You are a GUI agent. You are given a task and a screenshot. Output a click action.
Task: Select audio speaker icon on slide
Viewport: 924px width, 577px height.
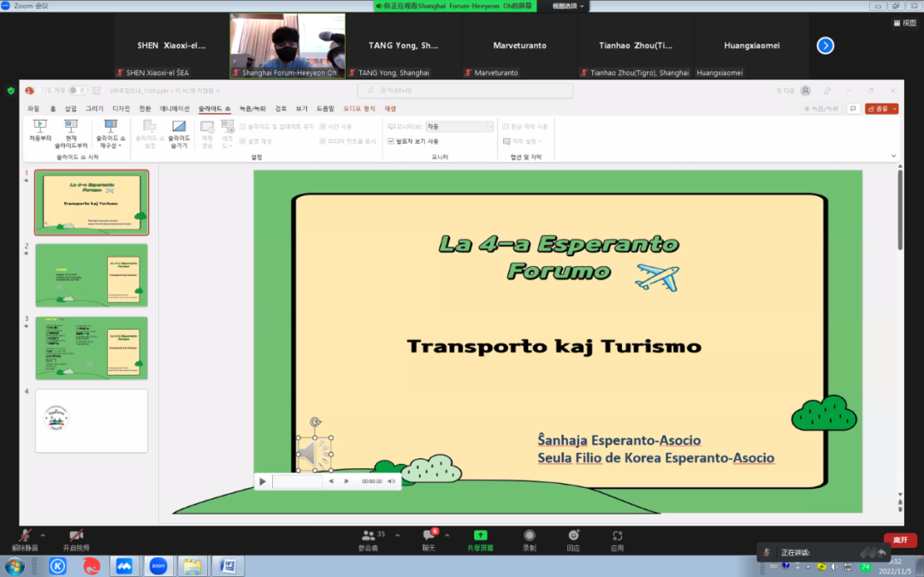pyautogui.click(x=314, y=454)
